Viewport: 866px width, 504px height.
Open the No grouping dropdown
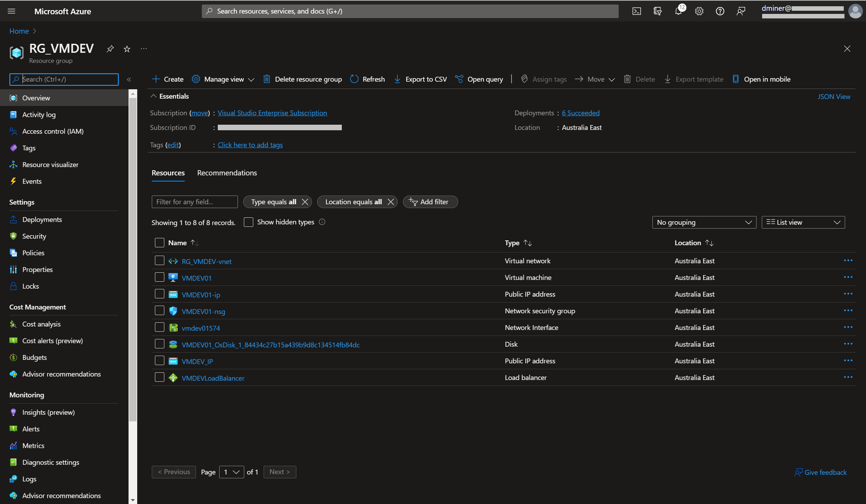[704, 222]
